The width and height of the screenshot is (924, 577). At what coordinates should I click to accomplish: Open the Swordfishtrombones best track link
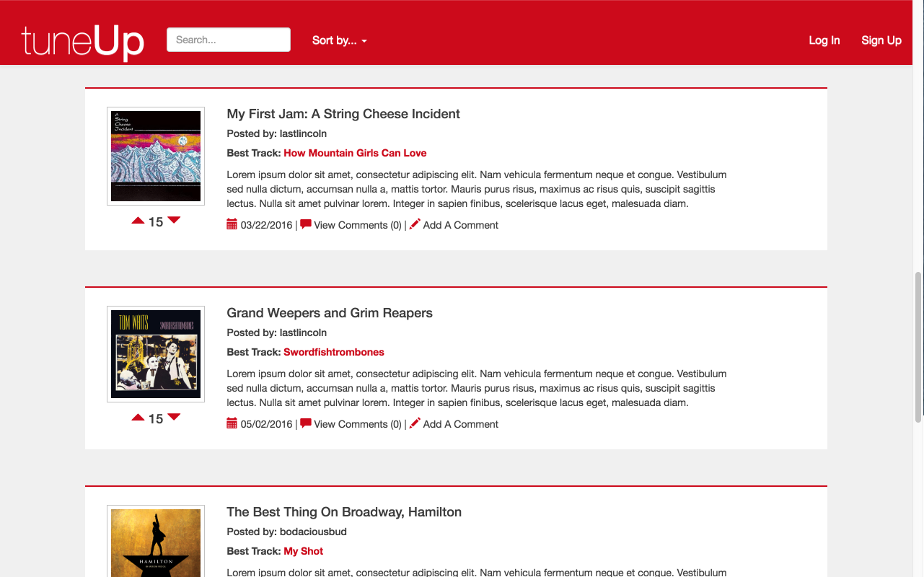click(334, 352)
